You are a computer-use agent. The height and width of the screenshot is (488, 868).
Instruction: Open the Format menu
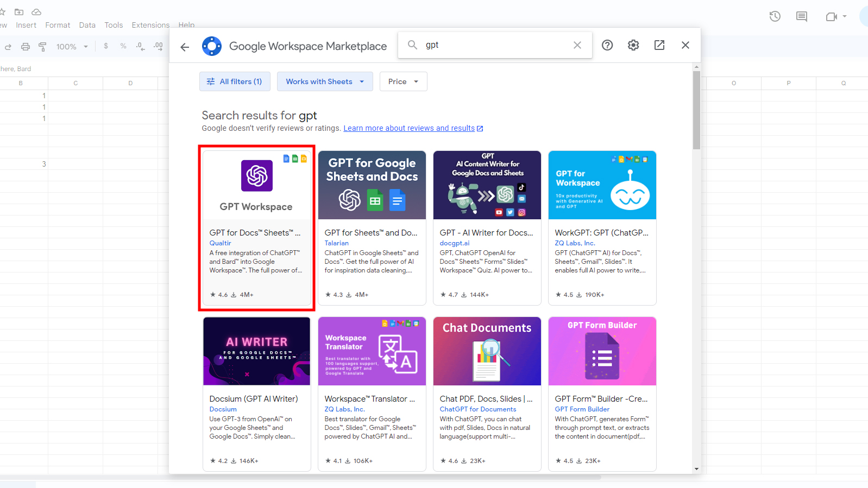tap(58, 25)
